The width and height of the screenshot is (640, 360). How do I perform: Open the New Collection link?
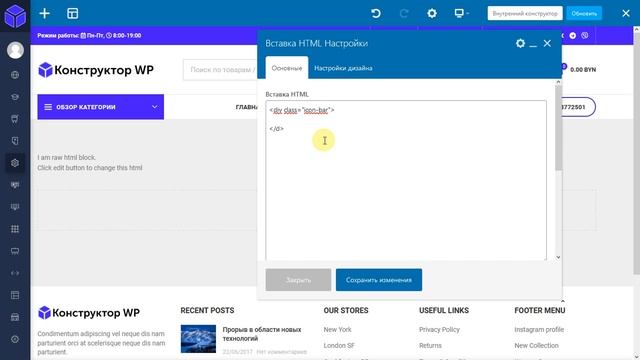pyautogui.click(x=536, y=345)
